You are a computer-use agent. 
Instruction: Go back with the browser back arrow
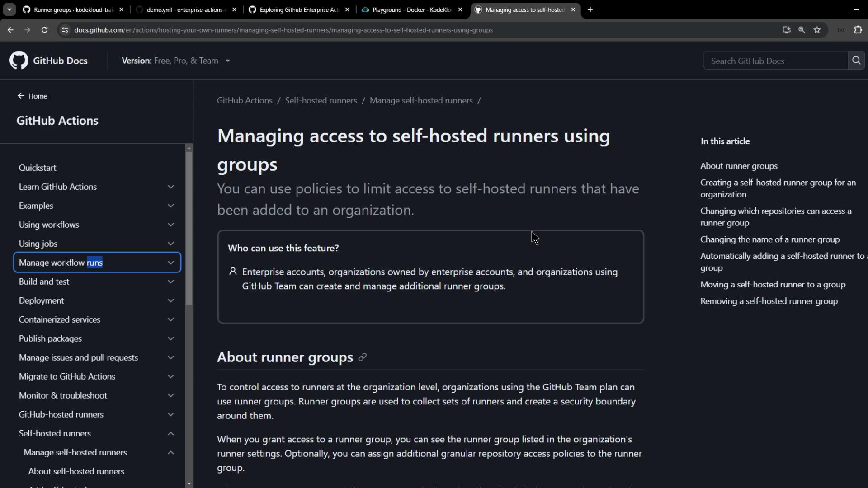pos(10,30)
